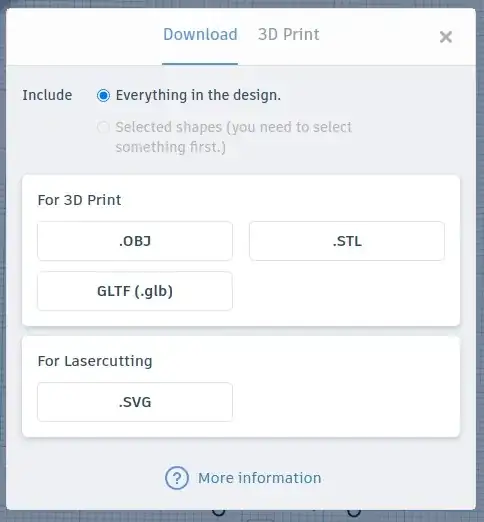Export the design as .OBJ
Screen dimensions: 484x522
[x=135, y=241]
